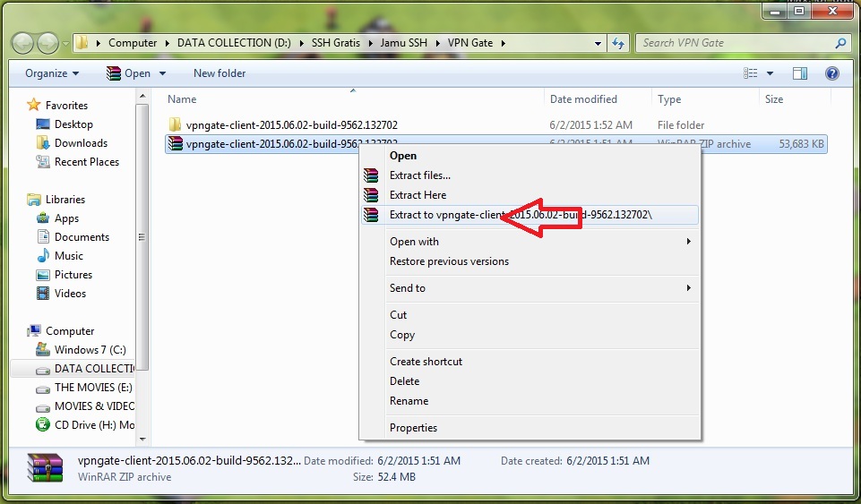Choose Extract Here in the context menu
The width and height of the screenshot is (861, 504).
point(530,195)
